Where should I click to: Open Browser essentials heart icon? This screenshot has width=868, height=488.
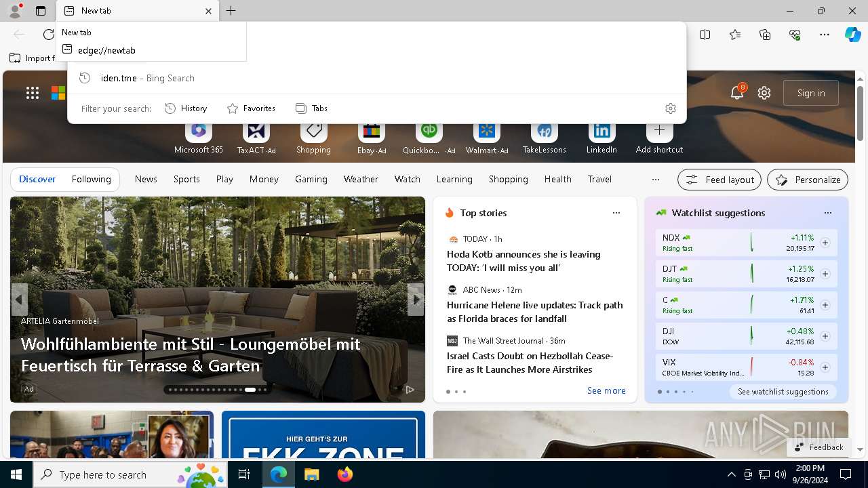coord(795,35)
